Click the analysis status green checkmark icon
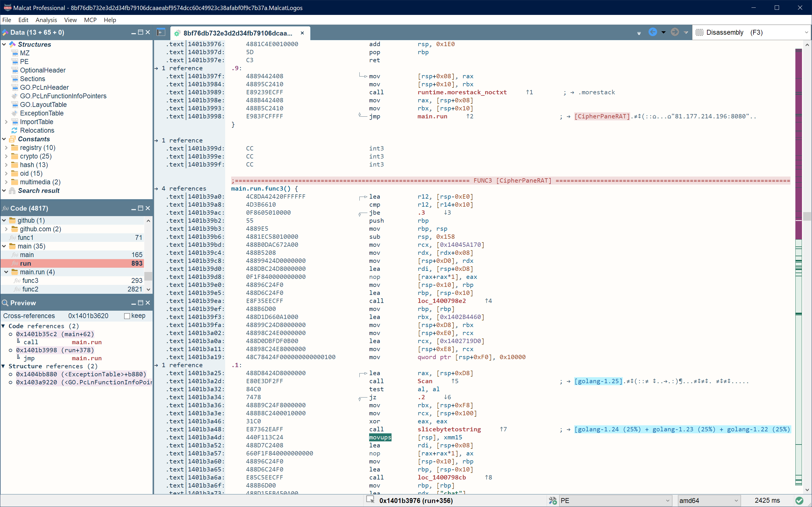 click(x=800, y=501)
